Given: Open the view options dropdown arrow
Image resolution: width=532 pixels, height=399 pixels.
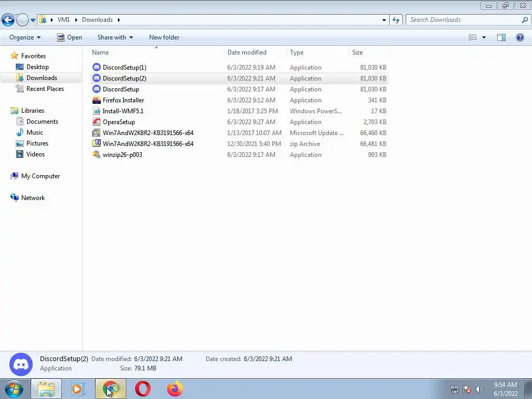Looking at the screenshot, I should tap(484, 37).
